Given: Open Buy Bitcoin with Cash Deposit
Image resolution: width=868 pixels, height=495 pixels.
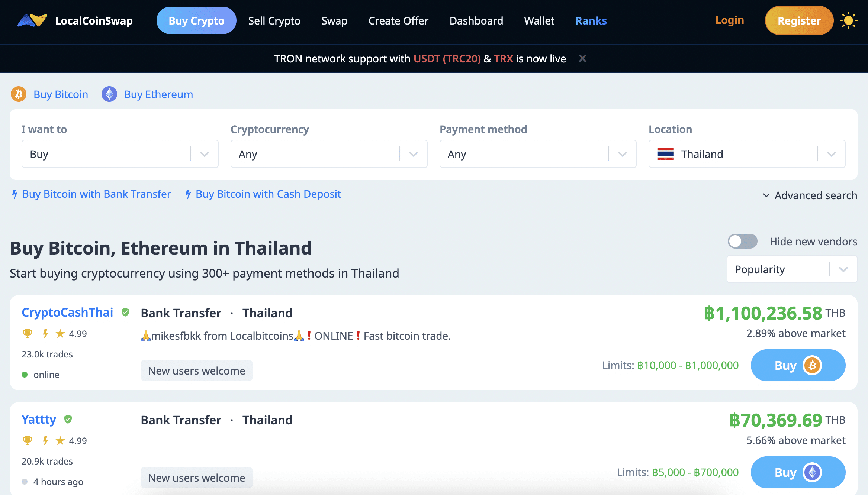Looking at the screenshot, I should click(x=268, y=194).
